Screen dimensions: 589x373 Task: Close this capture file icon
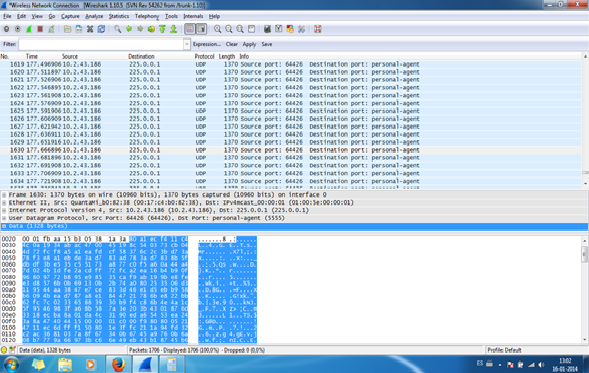pos(90,29)
